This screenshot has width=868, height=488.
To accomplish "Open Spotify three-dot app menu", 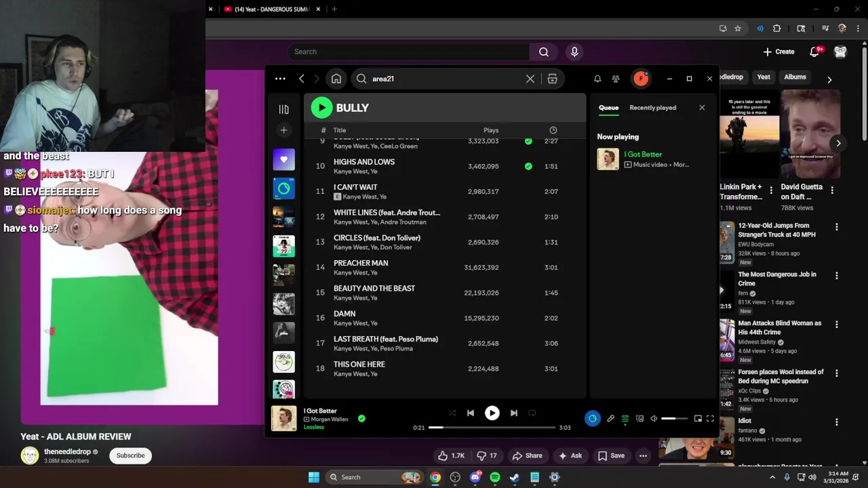I will tap(280, 79).
